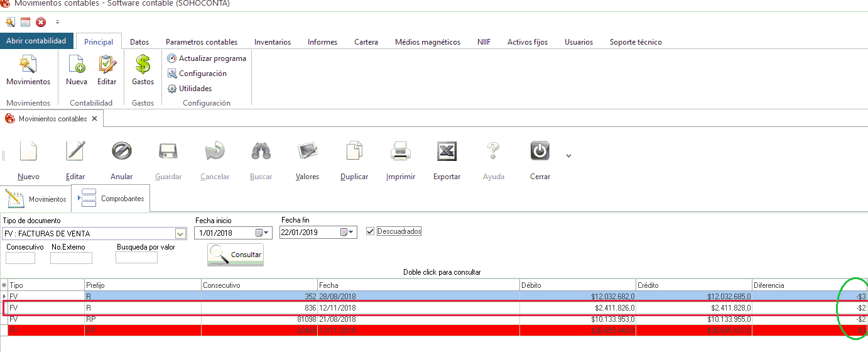Click the Actualizar programa link

point(212,58)
